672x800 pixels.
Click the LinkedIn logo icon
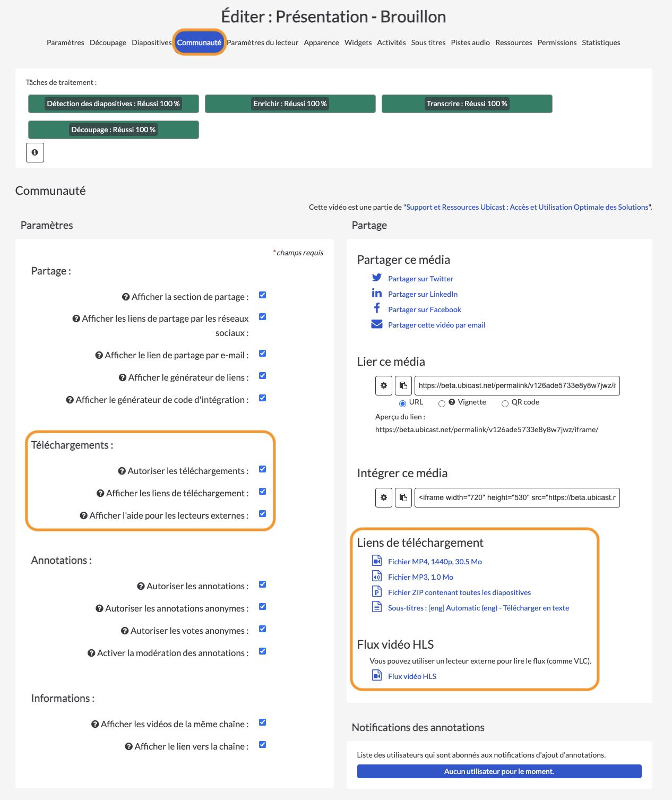[377, 293]
